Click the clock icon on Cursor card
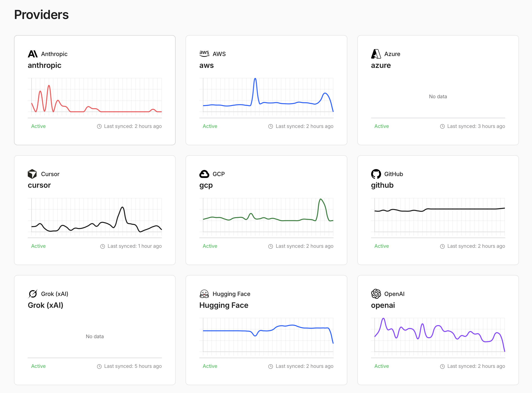This screenshot has height=393, width=532. [x=103, y=246]
